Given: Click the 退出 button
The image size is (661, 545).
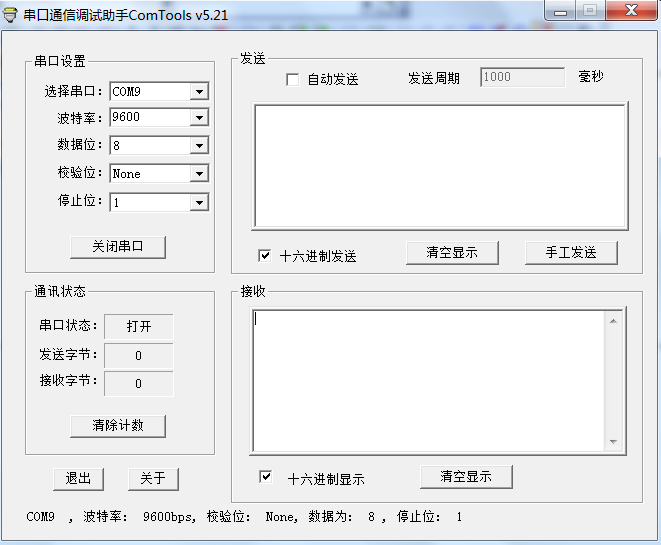Looking at the screenshot, I should [x=78, y=479].
